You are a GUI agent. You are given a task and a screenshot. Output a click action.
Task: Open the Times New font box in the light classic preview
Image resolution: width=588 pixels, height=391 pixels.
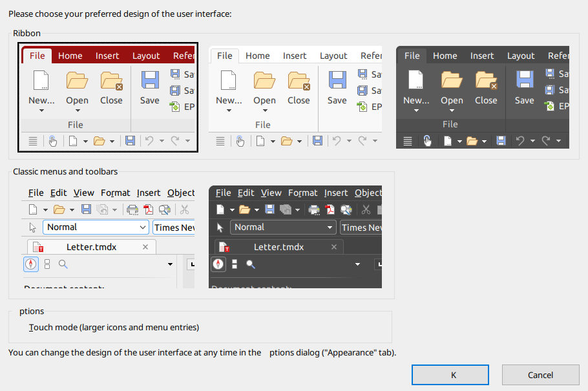click(174, 227)
